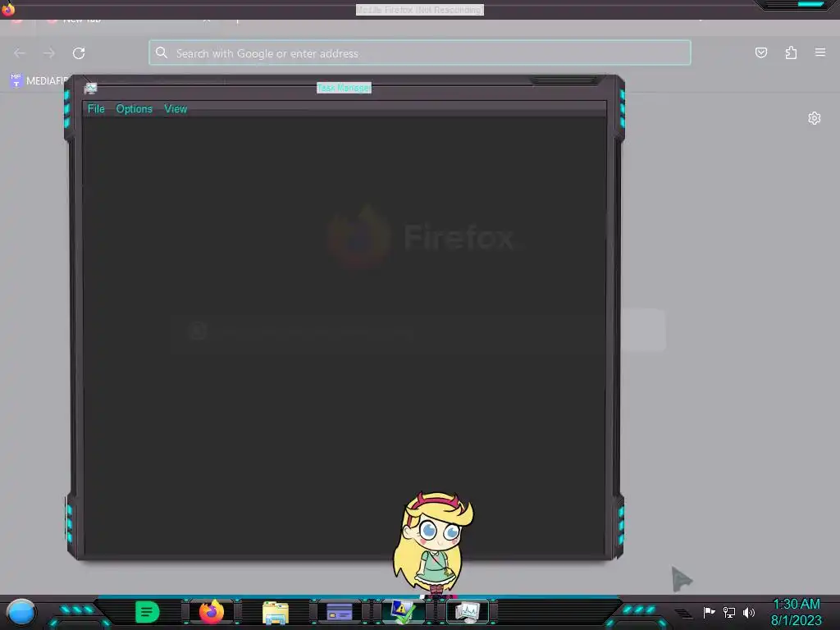Open File Explorer from the taskbar
Image resolution: width=840 pixels, height=630 pixels.
coord(276,613)
